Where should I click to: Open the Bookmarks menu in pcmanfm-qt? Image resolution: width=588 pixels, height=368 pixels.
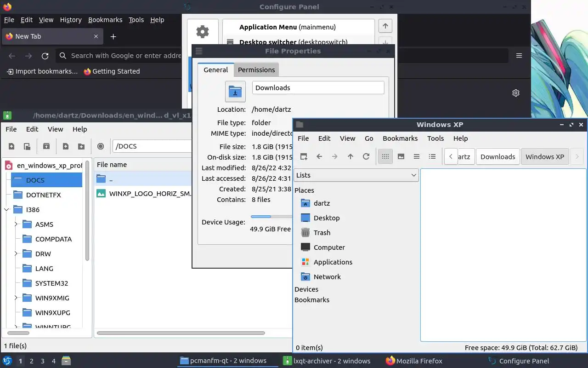point(400,138)
